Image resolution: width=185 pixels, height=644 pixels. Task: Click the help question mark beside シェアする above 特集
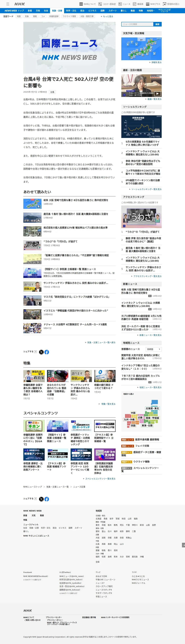35,352
